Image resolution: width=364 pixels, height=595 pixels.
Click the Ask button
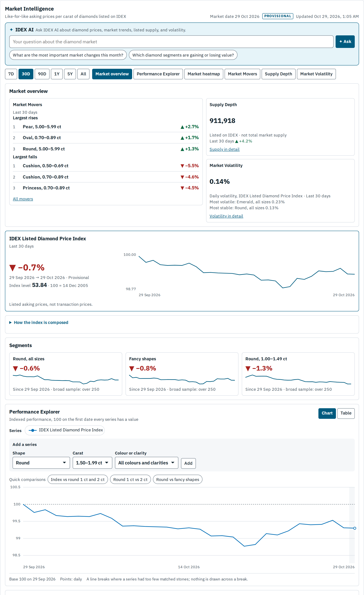345,41
